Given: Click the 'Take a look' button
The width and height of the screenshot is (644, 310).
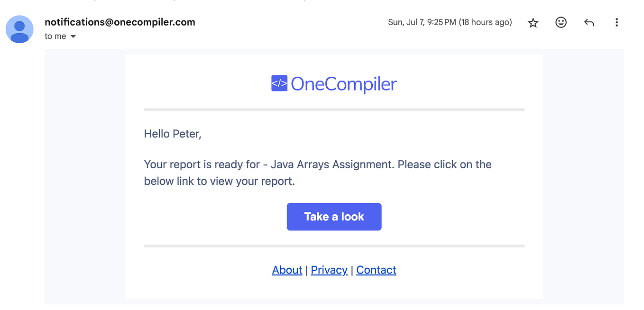Looking at the screenshot, I should tap(334, 217).
